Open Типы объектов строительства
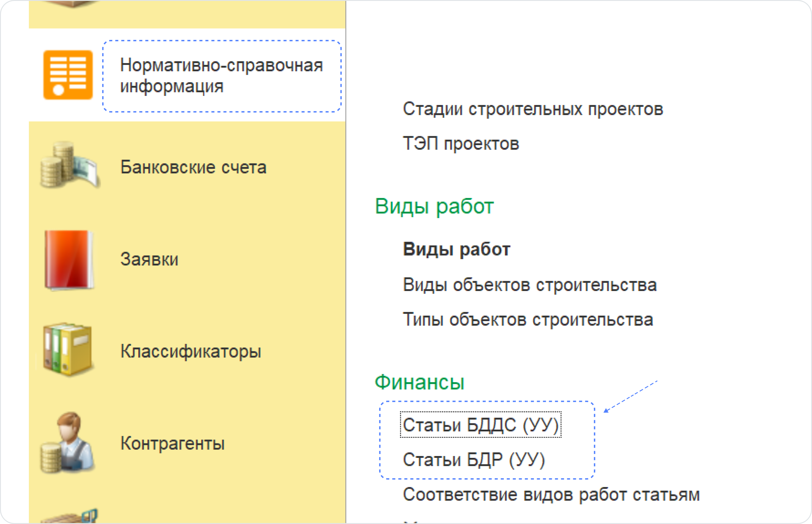Viewport: 812px width, 524px height. point(528,320)
